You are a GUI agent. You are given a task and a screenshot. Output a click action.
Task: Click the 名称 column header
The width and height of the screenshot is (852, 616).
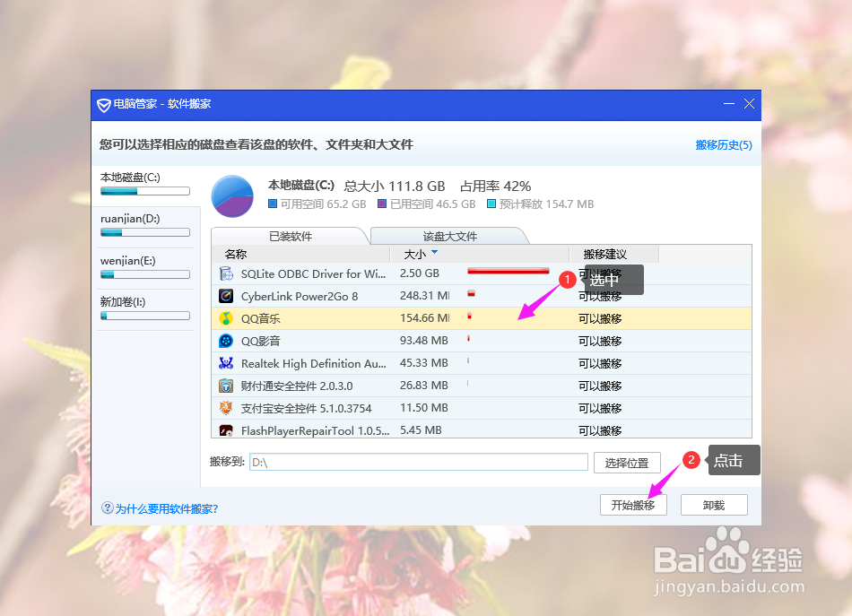[x=300, y=254]
